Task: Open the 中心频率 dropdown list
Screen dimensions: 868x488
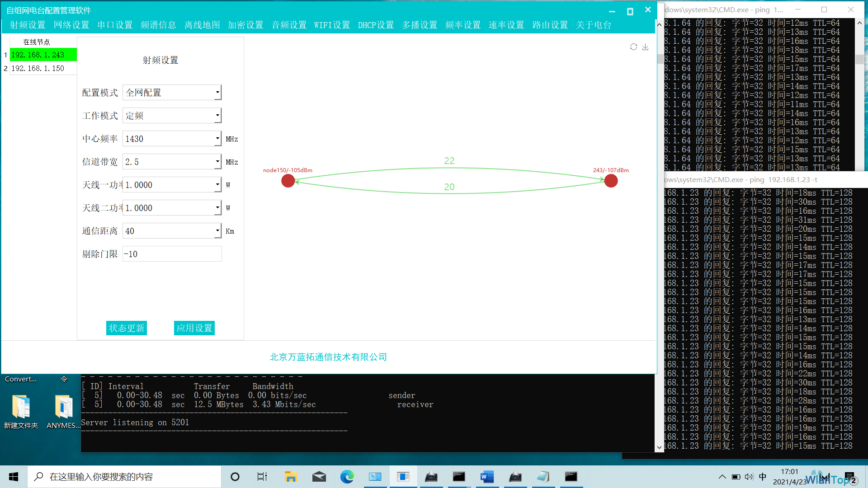Action: 217,139
